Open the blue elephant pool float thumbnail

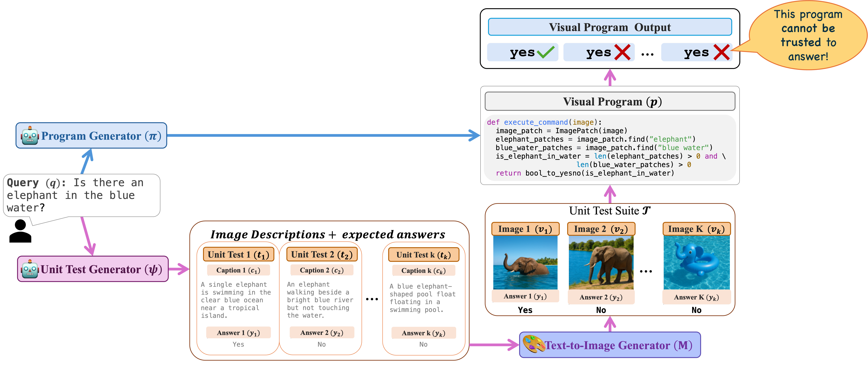[x=696, y=263]
